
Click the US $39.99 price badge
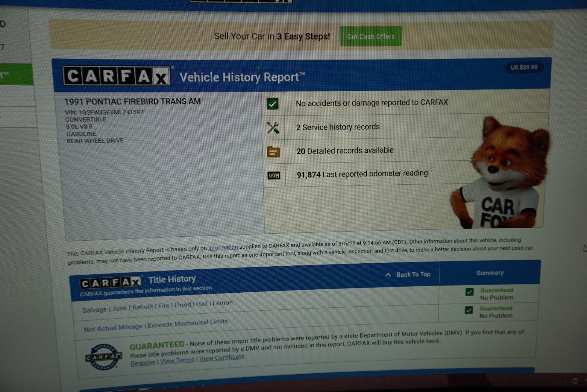524,67
